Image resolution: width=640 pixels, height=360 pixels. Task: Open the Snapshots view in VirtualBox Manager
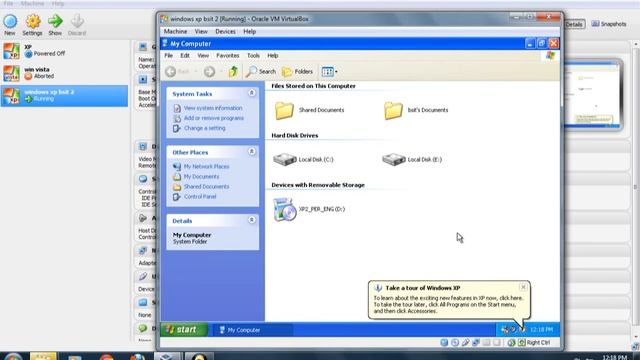coord(609,24)
